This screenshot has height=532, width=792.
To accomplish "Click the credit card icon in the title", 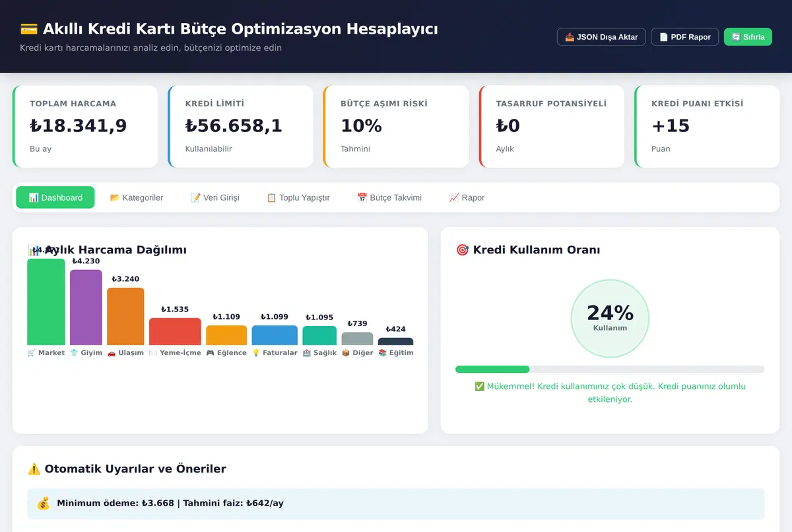I will (28, 29).
